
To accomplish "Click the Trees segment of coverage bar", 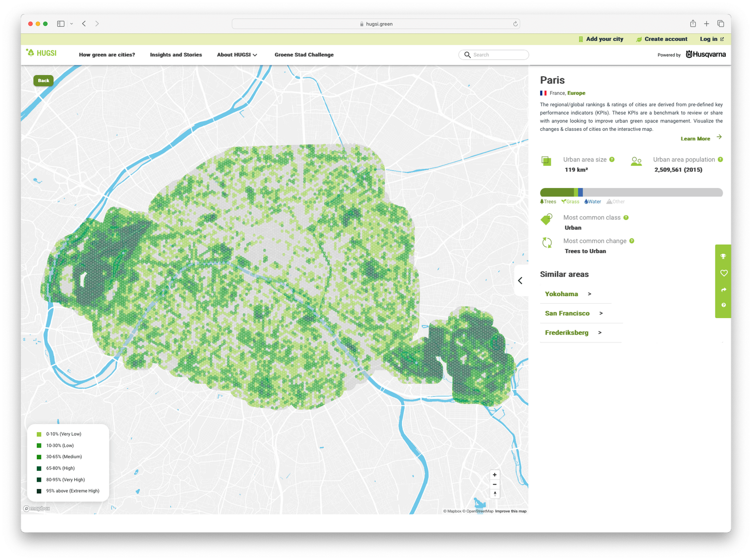I will (x=556, y=192).
